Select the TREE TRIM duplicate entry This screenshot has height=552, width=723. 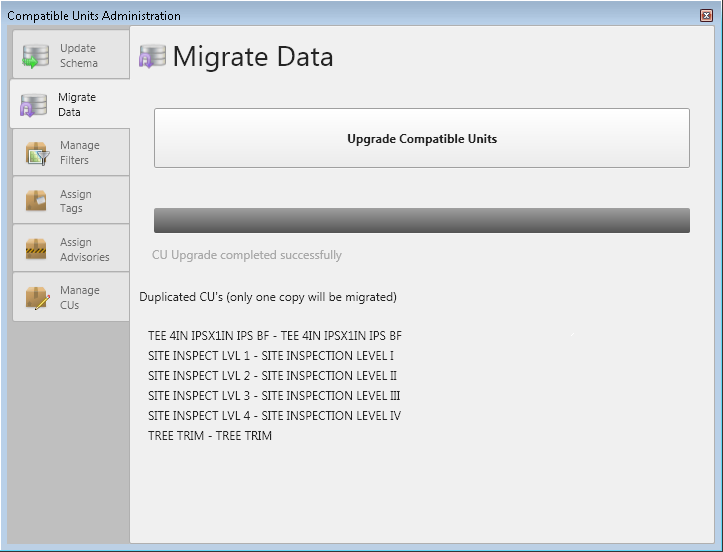click(x=209, y=436)
